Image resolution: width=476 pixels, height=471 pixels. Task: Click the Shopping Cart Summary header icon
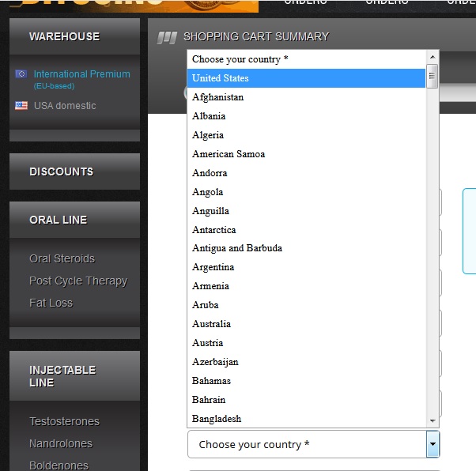(x=167, y=37)
